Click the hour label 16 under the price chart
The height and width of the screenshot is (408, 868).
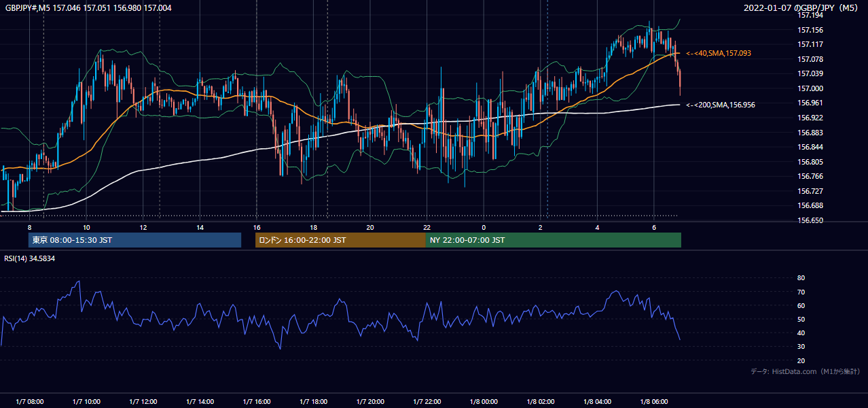point(256,227)
